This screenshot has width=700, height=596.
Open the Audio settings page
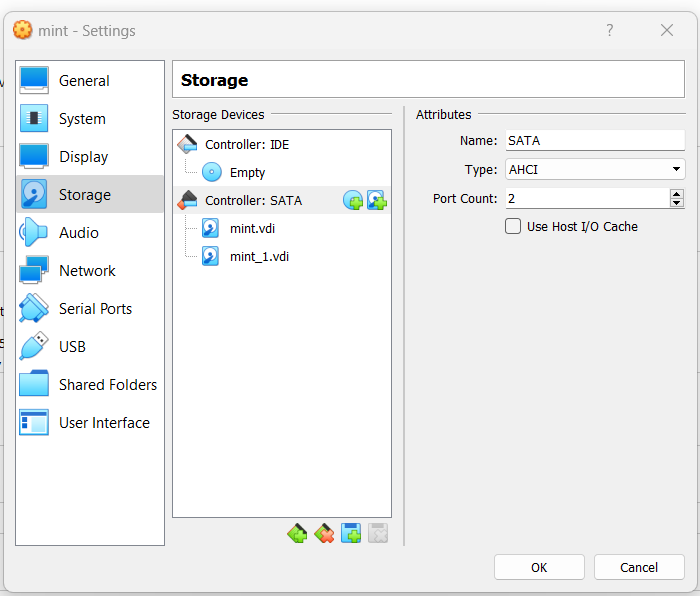pos(90,233)
